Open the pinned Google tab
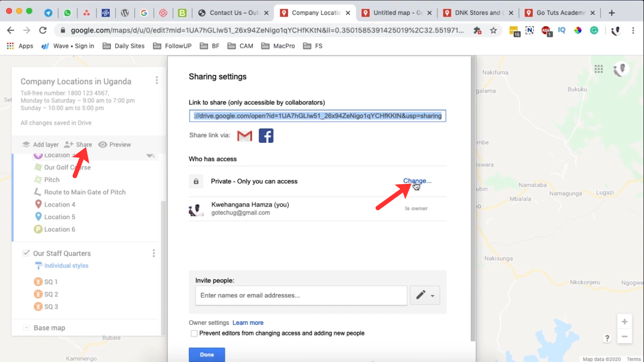644x362 pixels. [144, 13]
